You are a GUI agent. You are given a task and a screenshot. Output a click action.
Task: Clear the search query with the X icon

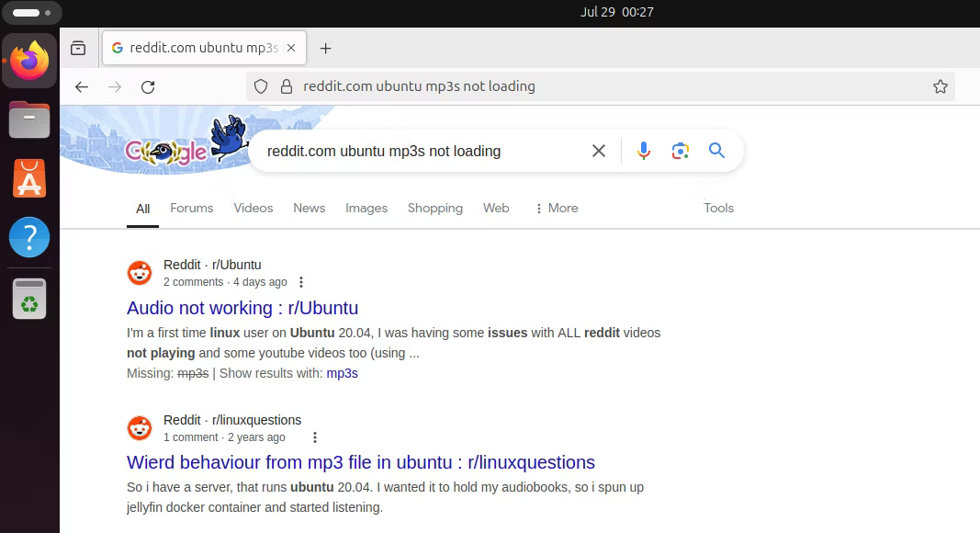pos(598,150)
